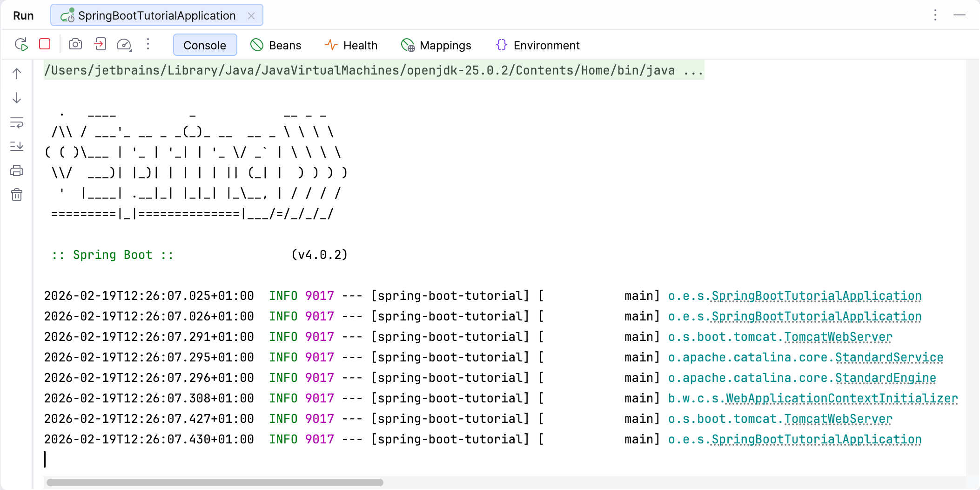
Task: Stop the running application
Action: [45, 44]
